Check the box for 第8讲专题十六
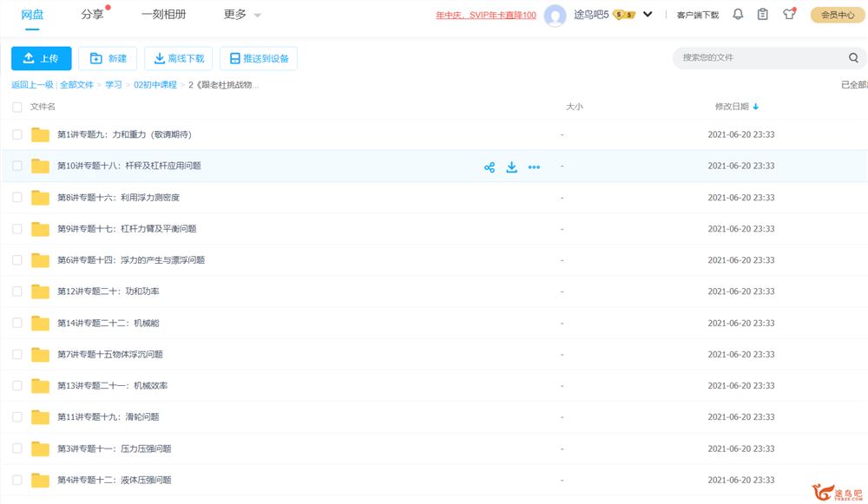This screenshot has height=504, width=868. [x=17, y=198]
